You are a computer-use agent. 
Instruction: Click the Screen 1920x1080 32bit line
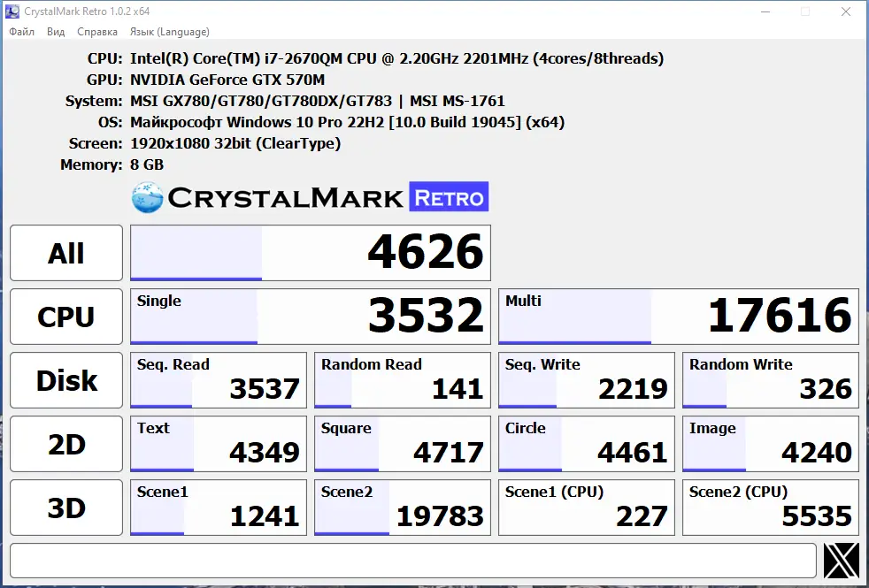point(235,143)
